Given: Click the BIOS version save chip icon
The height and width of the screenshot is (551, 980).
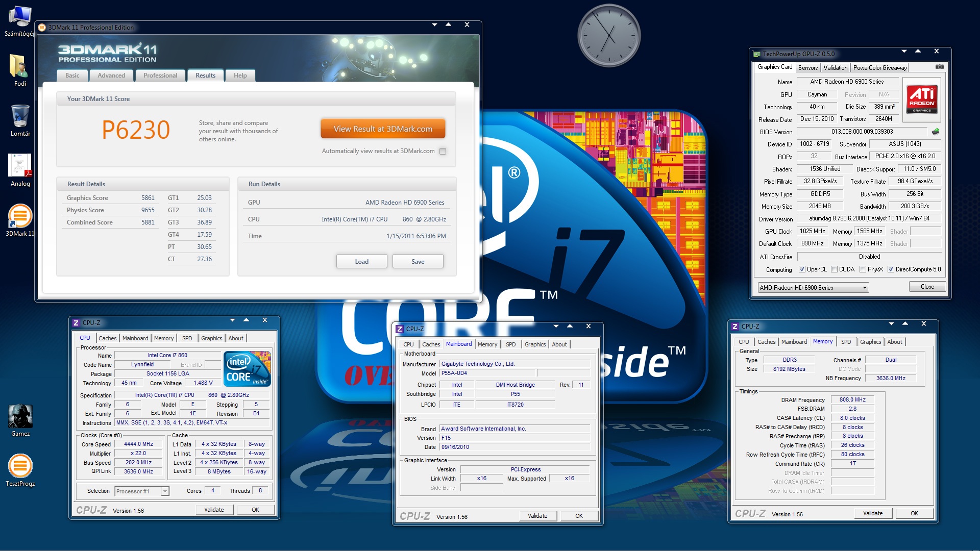Looking at the screenshot, I should coord(935,132).
